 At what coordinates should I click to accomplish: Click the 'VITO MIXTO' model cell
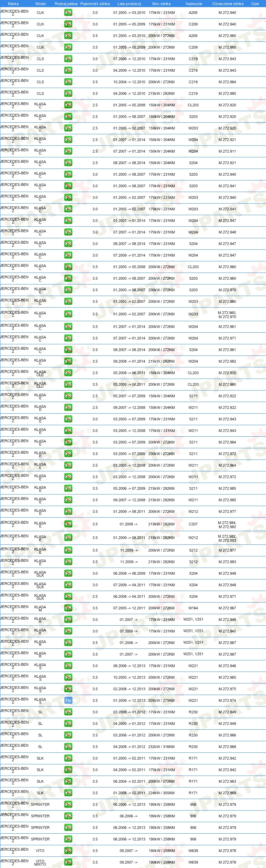(x=40, y=862)
